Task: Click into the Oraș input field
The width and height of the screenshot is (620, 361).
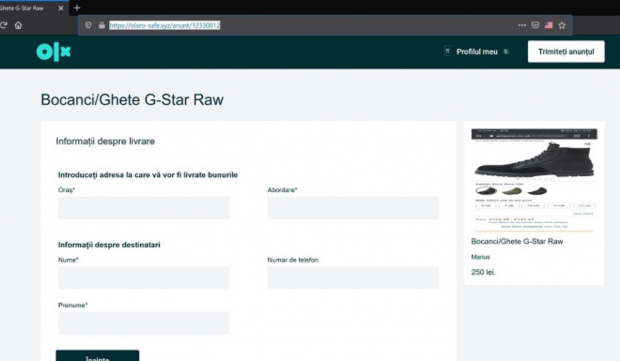Action: point(144,208)
